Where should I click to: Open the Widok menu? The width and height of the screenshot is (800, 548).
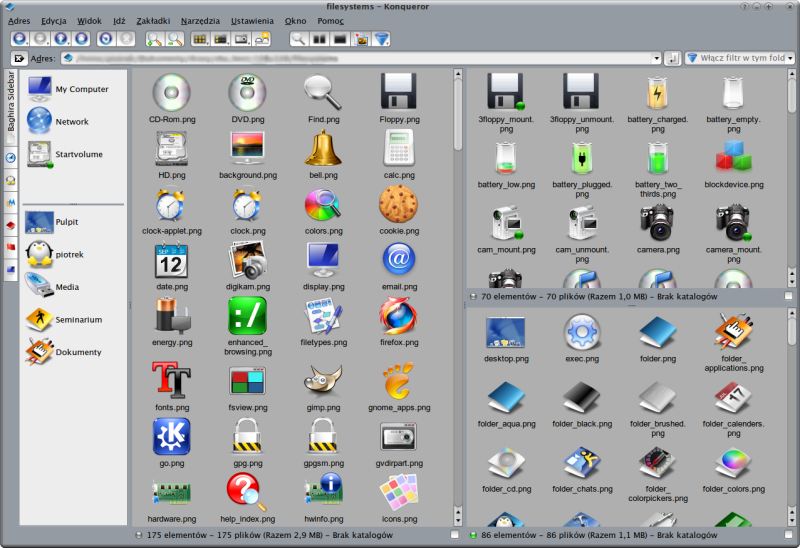click(89, 21)
